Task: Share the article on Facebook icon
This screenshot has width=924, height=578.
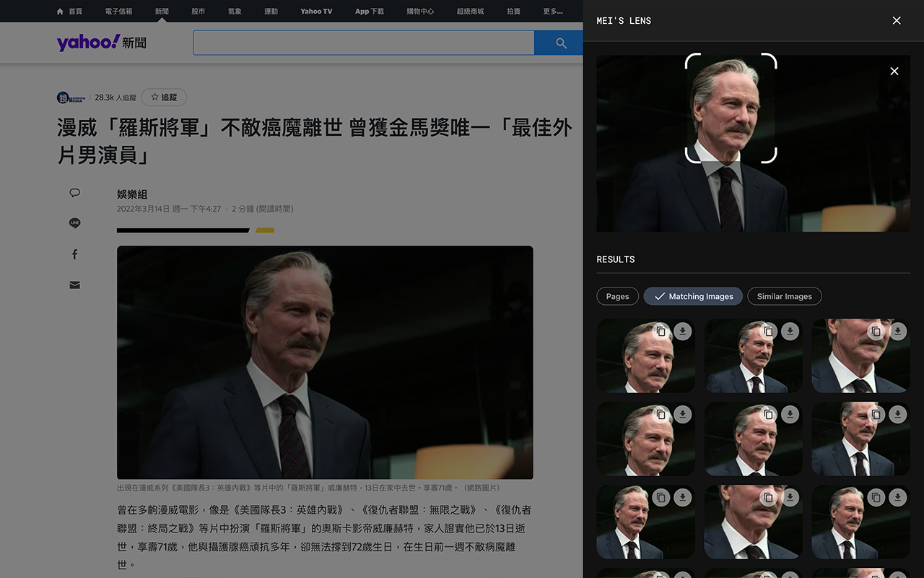Action: tap(74, 254)
